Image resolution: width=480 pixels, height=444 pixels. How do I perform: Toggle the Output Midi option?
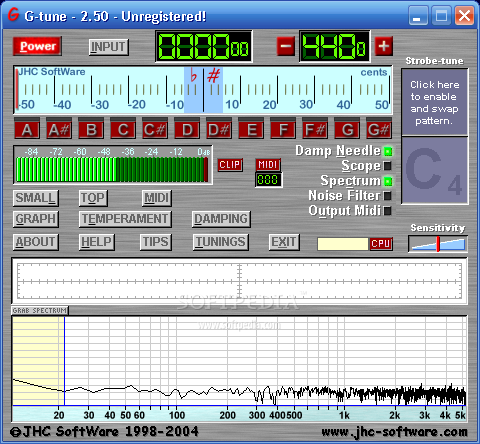pyautogui.click(x=388, y=211)
